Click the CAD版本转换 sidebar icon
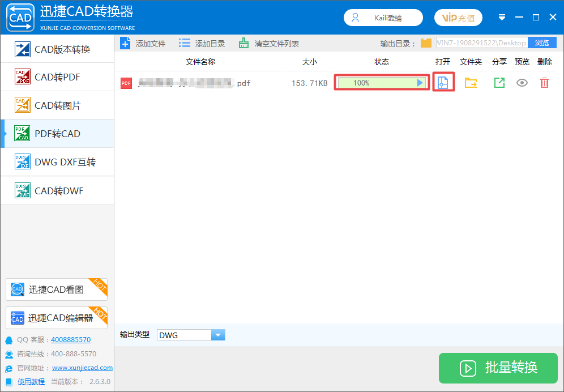 (22, 49)
